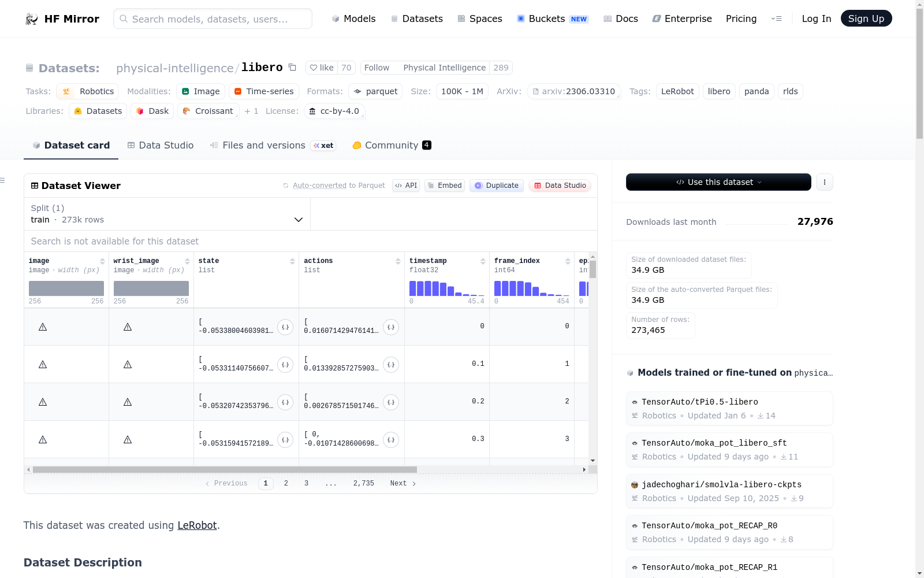Sort by the state column
924x578 pixels.
[292, 261]
